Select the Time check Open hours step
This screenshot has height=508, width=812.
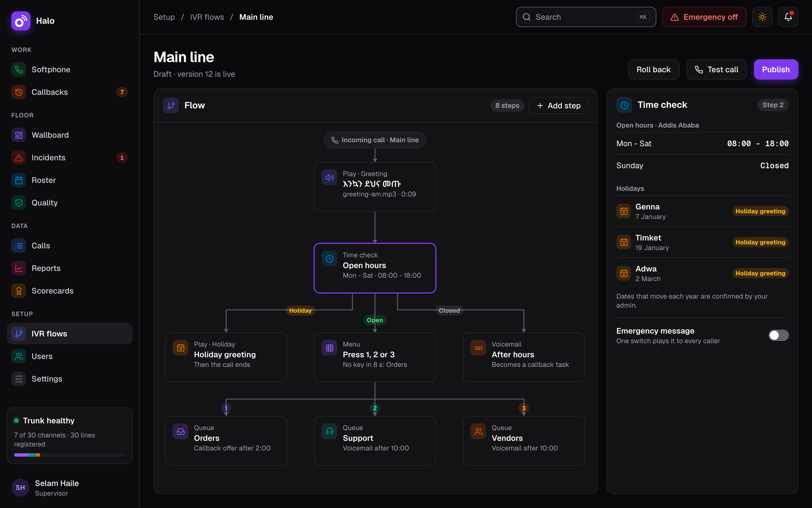[375, 268]
